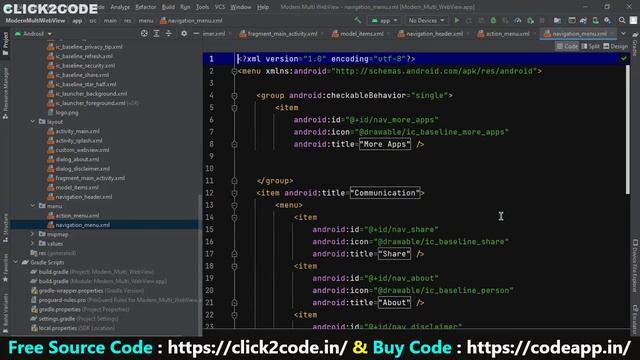Click the Make Project hammer icon

(x=358, y=20)
